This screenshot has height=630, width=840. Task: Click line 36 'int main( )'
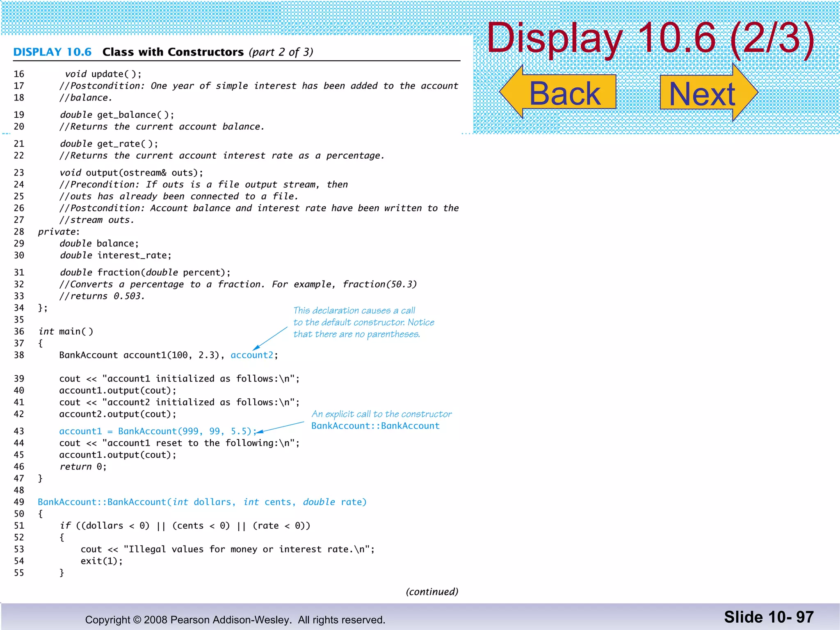(66, 331)
